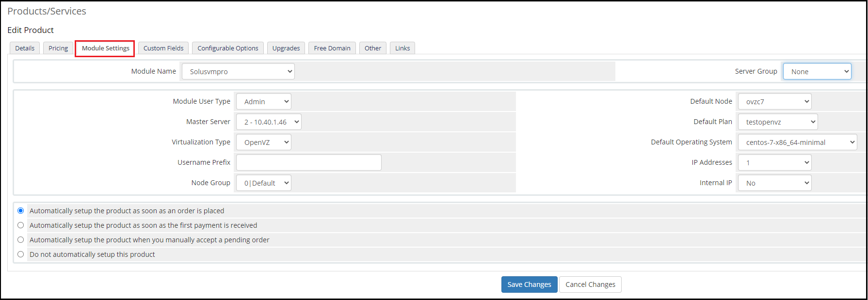Open the Configurable Options tab
The height and width of the screenshot is (300, 868).
point(228,48)
